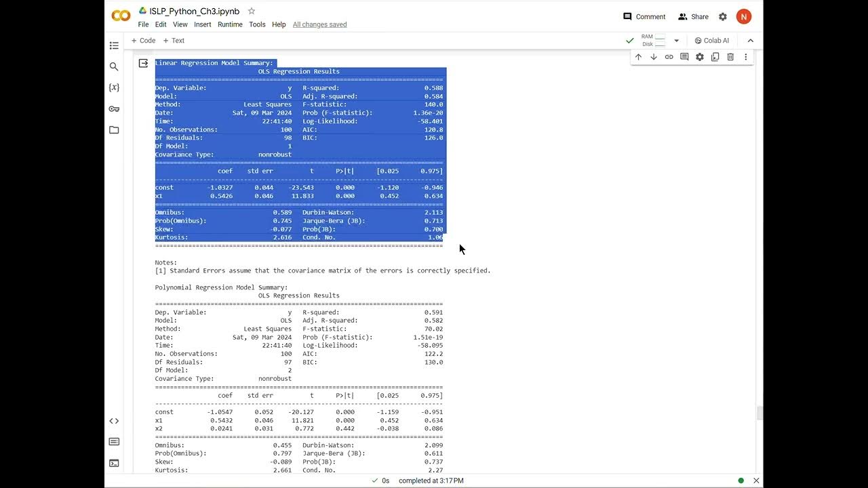Open the View menu
This screenshot has height=488, width=868.
pos(180,24)
